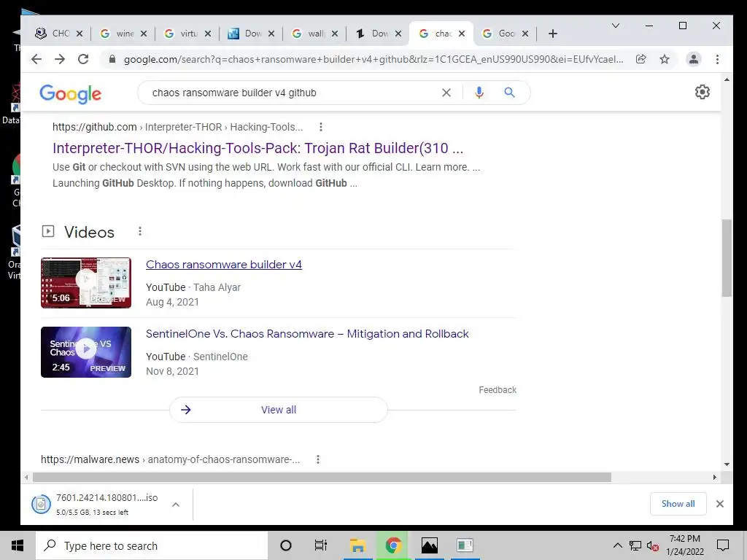Open Interpreter-THOR/Hacking-Tools-Pack result link
This screenshot has width=747, height=560.
(x=258, y=148)
